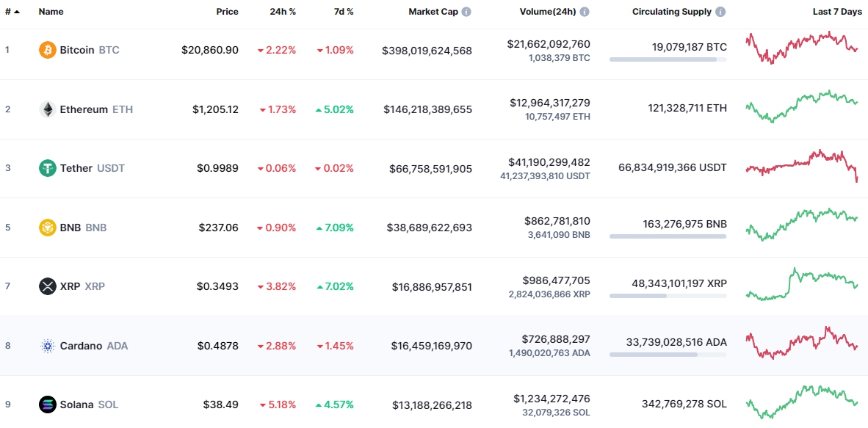Image resolution: width=868 pixels, height=428 pixels.
Task: Click the Circulating Supply info icon
Action: coord(720,12)
